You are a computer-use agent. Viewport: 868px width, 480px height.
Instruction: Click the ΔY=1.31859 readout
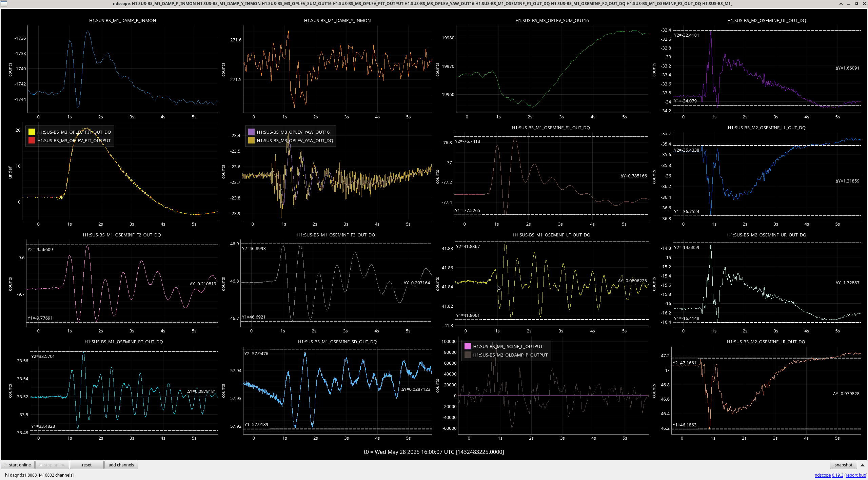[847, 181]
